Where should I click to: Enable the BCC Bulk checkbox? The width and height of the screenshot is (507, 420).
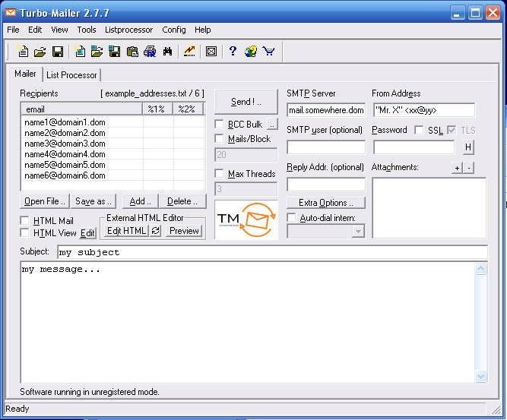pos(220,125)
